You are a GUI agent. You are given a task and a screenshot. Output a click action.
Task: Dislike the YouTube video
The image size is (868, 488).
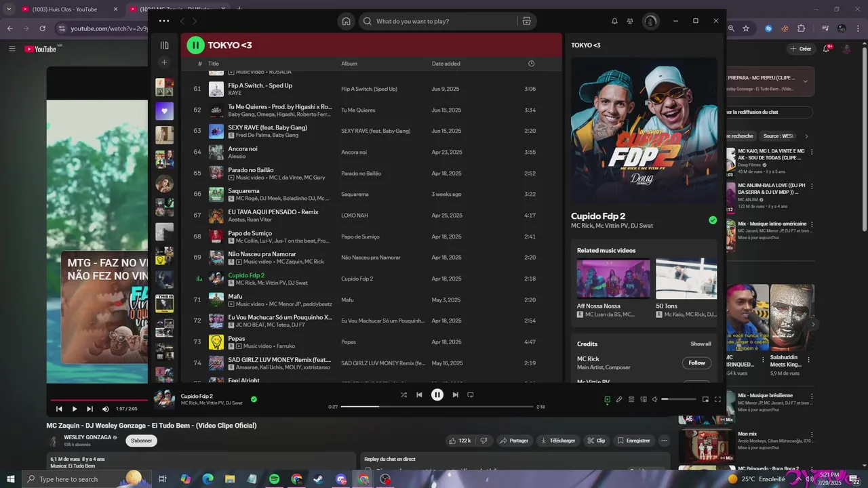(x=484, y=441)
